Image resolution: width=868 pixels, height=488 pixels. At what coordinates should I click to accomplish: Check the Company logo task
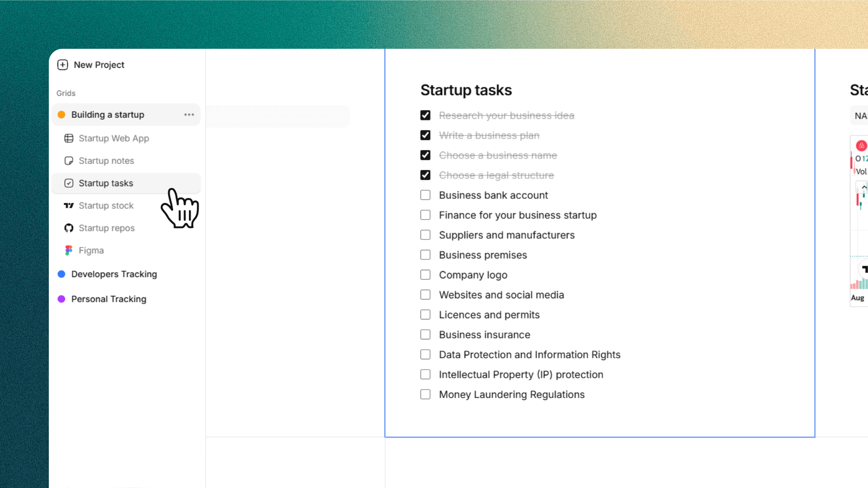425,275
